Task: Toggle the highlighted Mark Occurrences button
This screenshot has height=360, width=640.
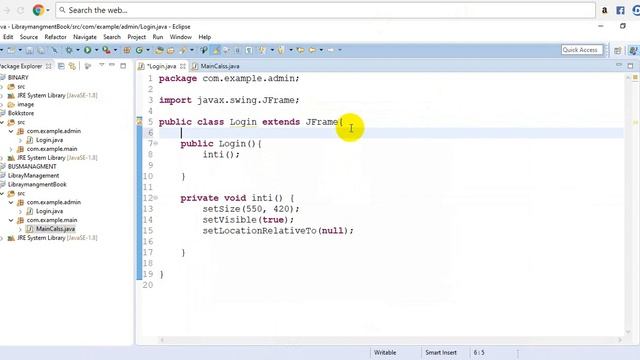Action: coord(216,50)
